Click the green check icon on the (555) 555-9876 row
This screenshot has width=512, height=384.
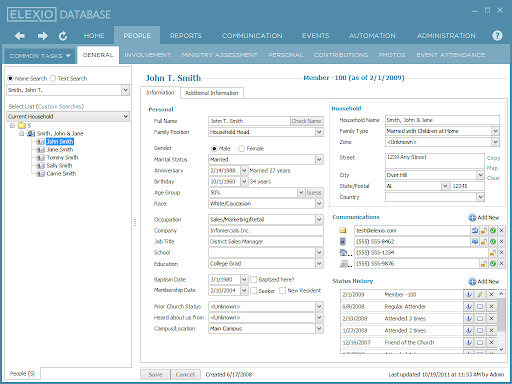tap(493, 264)
